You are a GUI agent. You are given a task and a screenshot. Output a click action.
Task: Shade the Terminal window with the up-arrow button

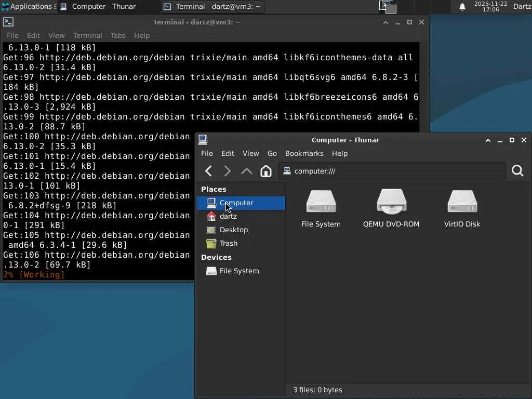pyautogui.click(x=386, y=22)
